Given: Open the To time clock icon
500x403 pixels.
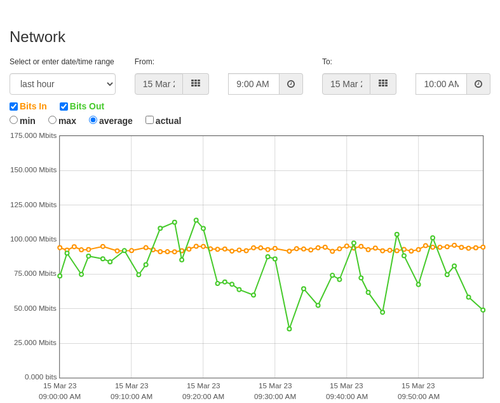Looking at the screenshot, I should [x=478, y=84].
